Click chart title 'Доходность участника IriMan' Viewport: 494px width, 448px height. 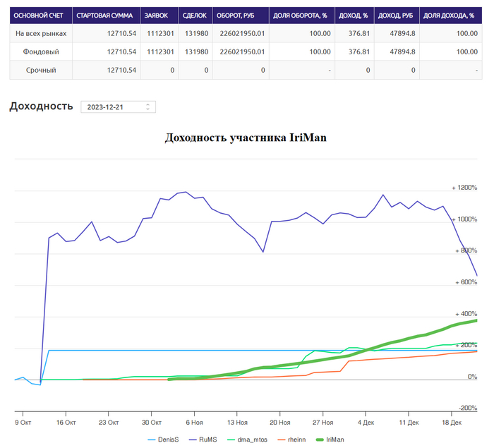(246, 138)
